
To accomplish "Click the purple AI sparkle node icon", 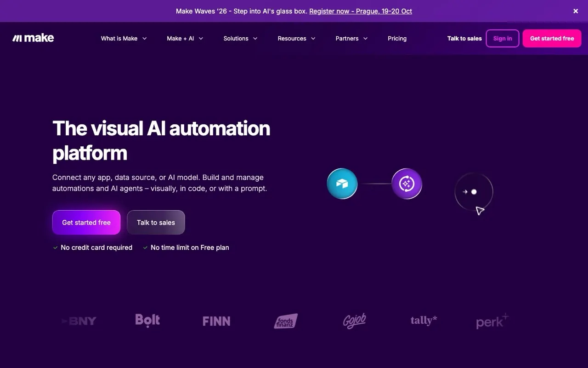I will 407,184.
